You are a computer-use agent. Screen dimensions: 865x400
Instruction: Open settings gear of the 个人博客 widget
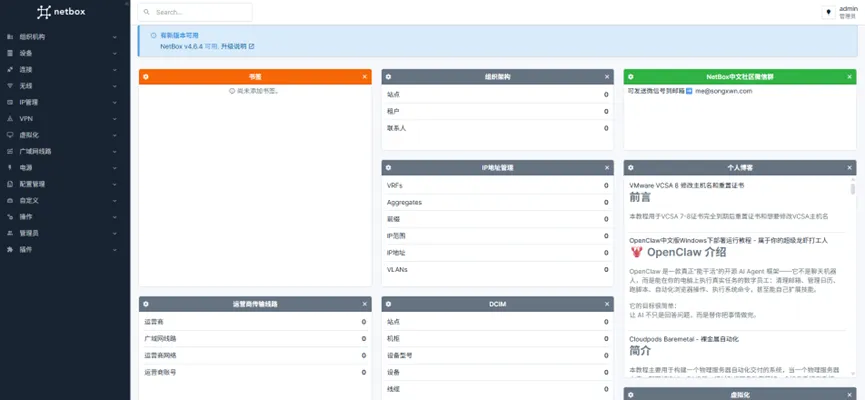pyautogui.click(x=631, y=168)
